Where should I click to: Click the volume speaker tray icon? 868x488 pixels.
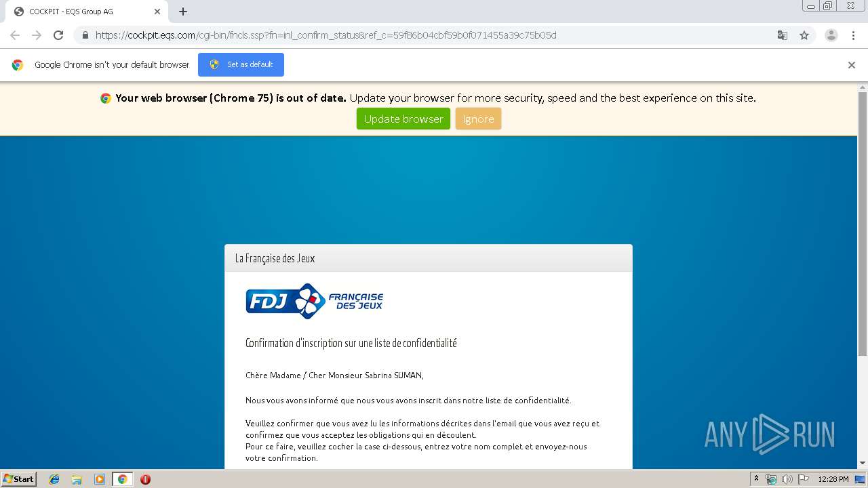[x=787, y=479]
